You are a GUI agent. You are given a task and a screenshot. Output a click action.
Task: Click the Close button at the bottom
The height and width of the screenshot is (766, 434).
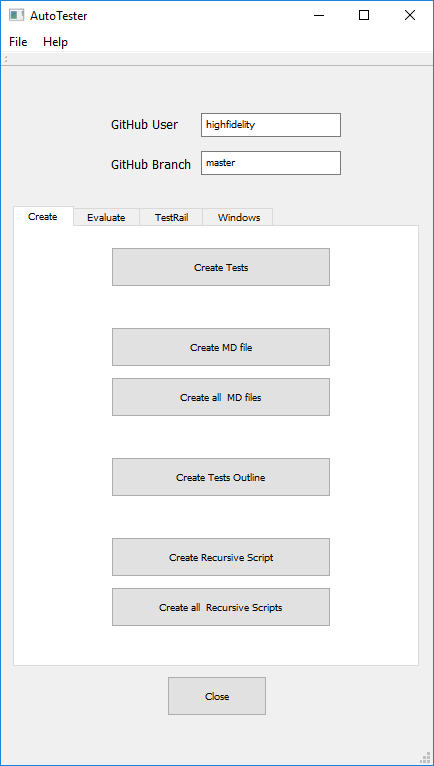pos(217,696)
